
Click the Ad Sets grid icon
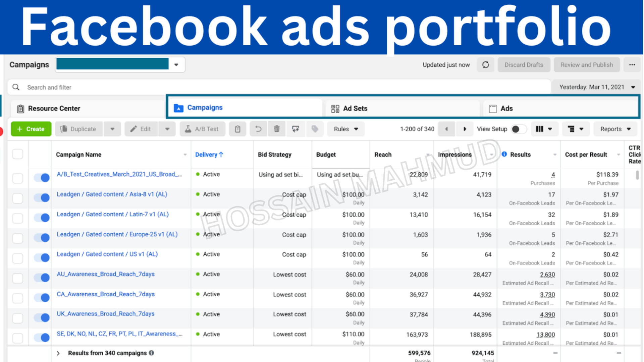(x=335, y=109)
